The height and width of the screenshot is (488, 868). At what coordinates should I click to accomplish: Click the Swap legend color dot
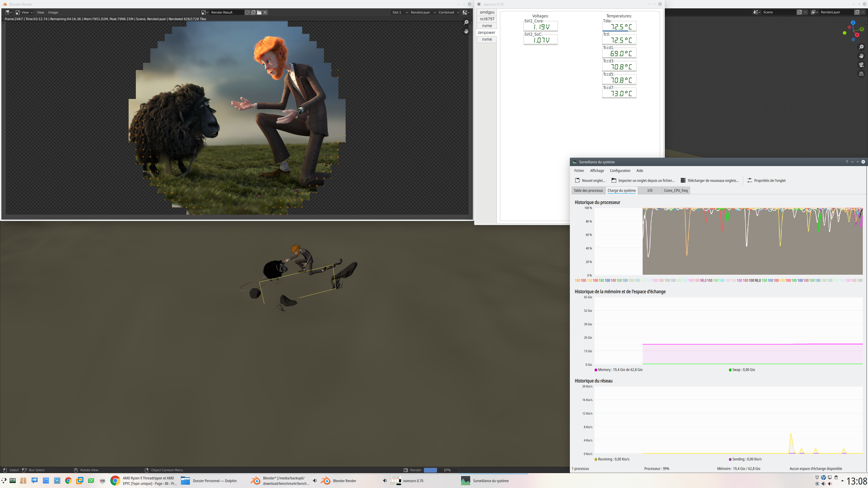[x=730, y=370]
